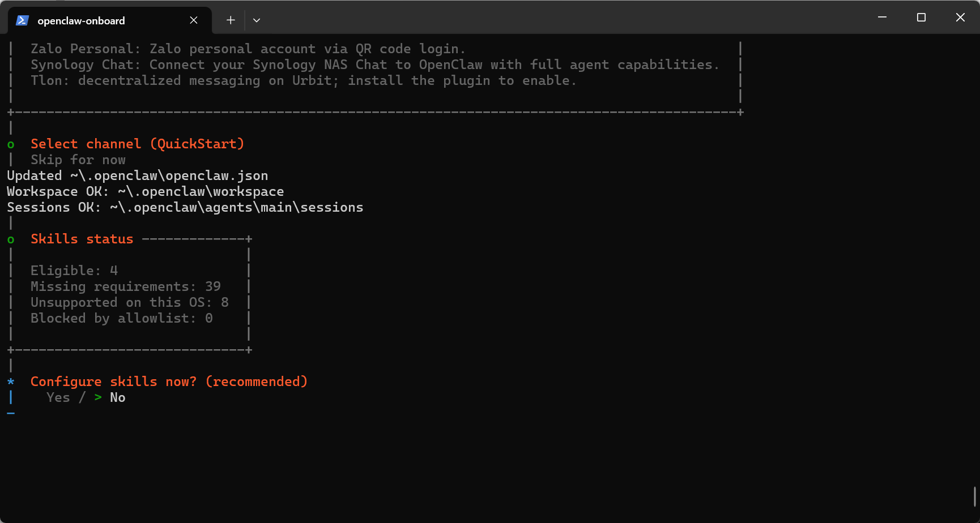Click the terminal vertical scrollbar thumb
This screenshot has width=980, height=523.
coord(974,496)
